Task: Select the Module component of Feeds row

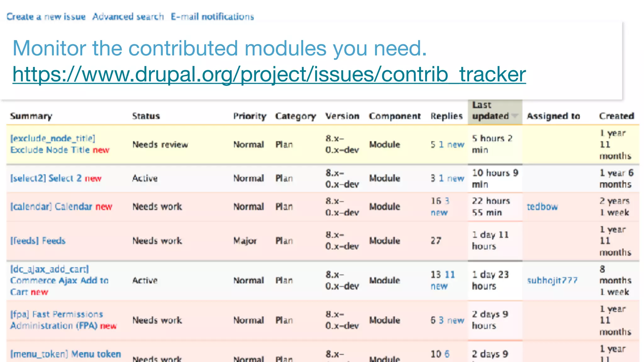Action: [x=385, y=241]
